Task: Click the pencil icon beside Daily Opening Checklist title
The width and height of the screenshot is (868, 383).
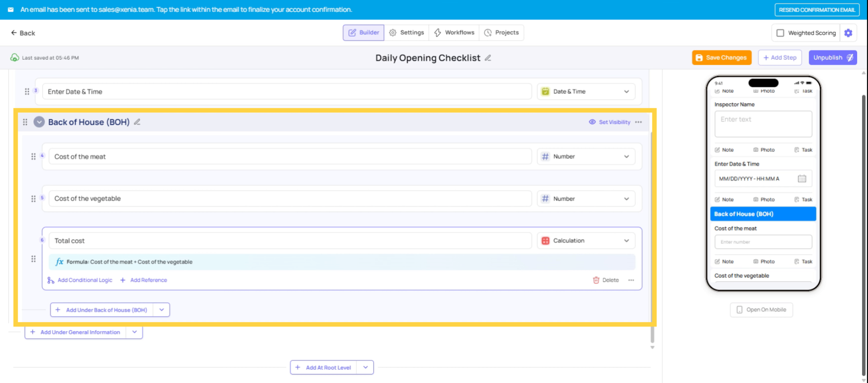Action: [488, 58]
